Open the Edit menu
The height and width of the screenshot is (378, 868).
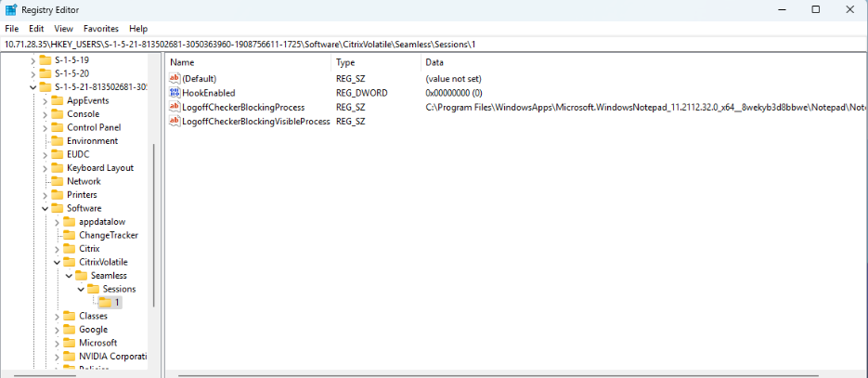point(36,29)
